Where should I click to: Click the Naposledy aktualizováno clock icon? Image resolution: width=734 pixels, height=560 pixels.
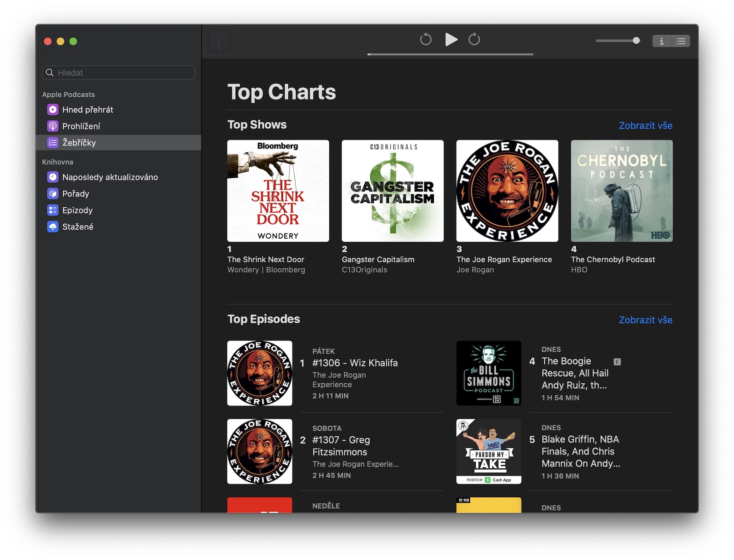[53, 177]
